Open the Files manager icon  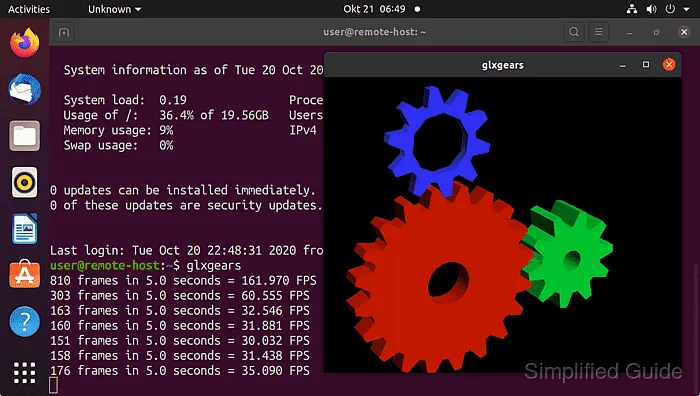[25, 136]
